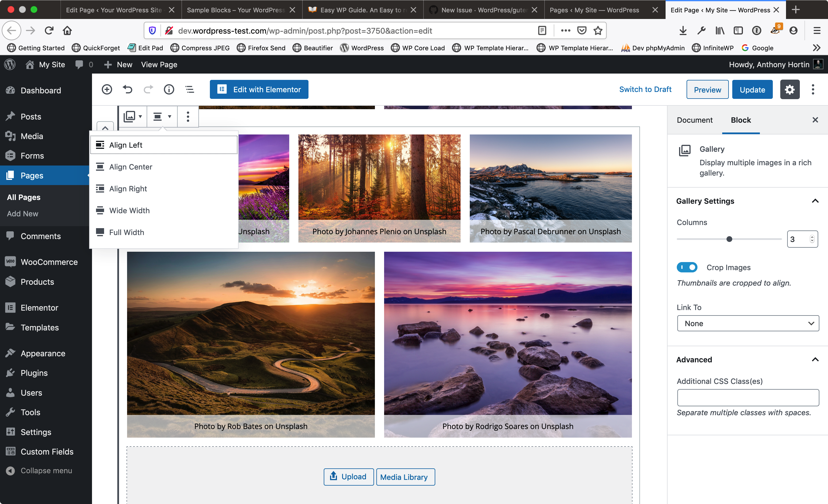The image size is (828, 504).
Task: Click View Page in admin bar
Action: tap(159, 64)
